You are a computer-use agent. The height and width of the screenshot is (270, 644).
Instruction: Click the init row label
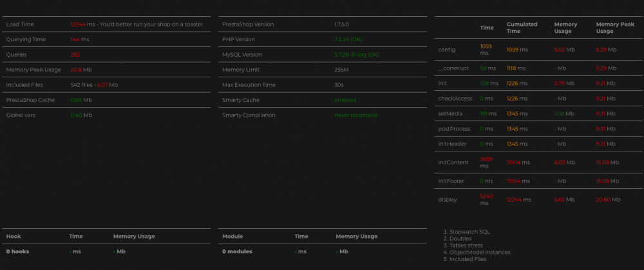[x=443, y=83]
